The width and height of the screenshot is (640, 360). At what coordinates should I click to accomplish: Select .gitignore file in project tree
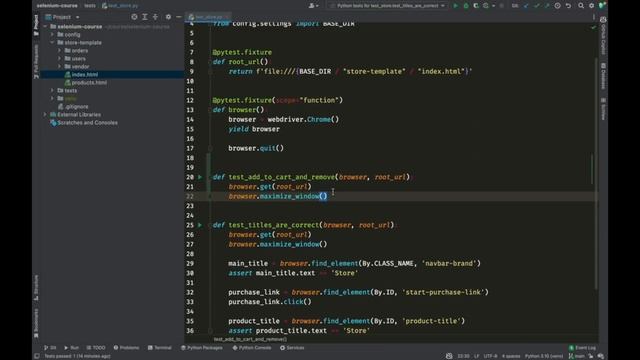(76, 107)
